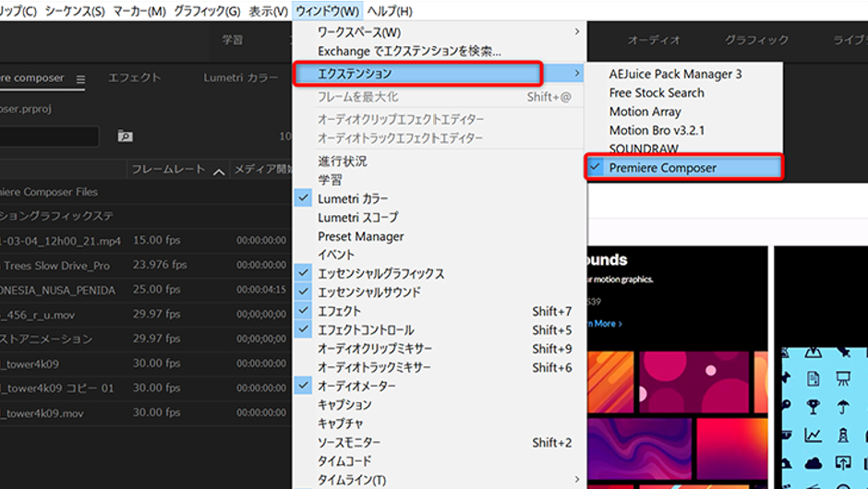Open the magenta circles graphics thumbnail
This screenshot has height=489, width=868.
click(x=693, y=382)
